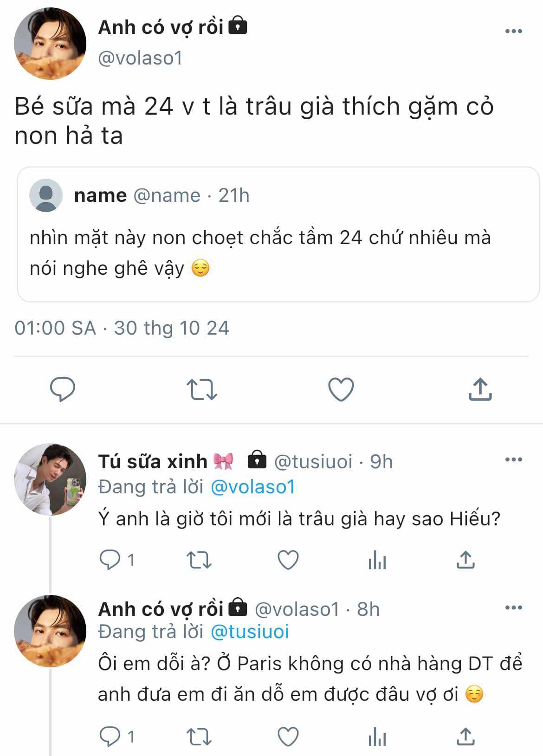Reply to Tú sữa xinh's comment
Screen dimensions: 543x756
click(x=110, y=560)
